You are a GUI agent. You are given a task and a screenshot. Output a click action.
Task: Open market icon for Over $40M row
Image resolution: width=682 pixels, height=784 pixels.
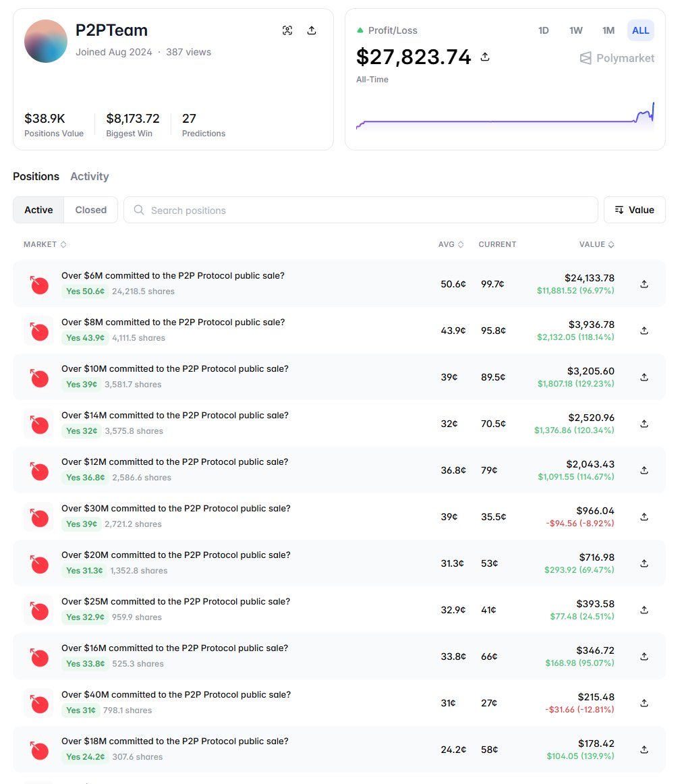[38, 702]
